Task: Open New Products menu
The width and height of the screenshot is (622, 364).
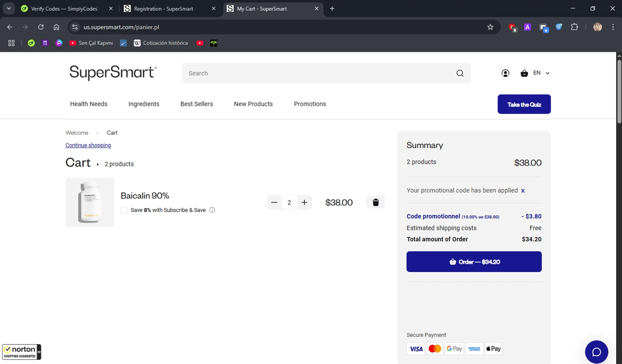Action: coord(253,104)
